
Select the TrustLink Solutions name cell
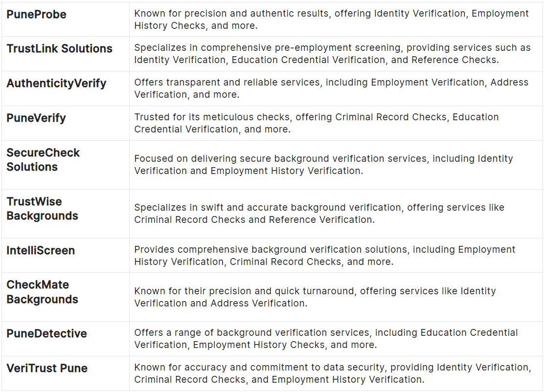tap(59, 49)
